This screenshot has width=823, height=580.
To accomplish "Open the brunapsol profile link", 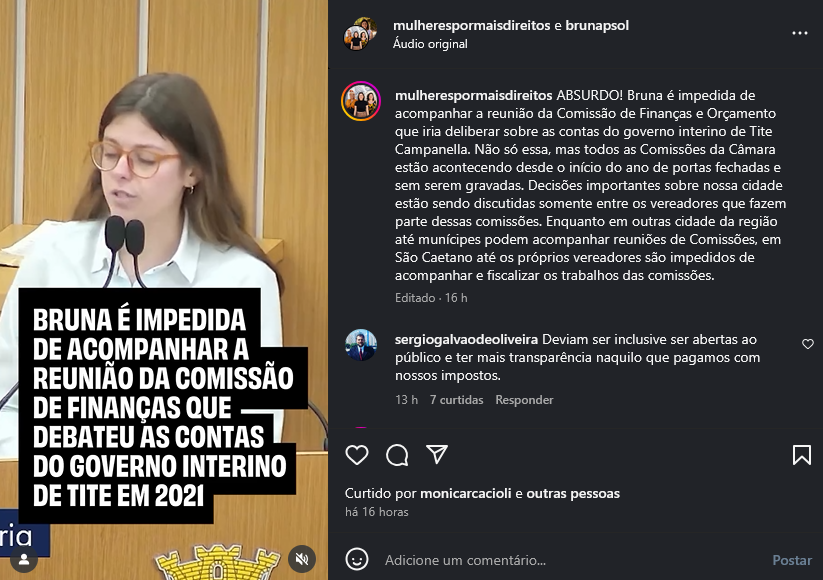I will (x=597, y=25).
